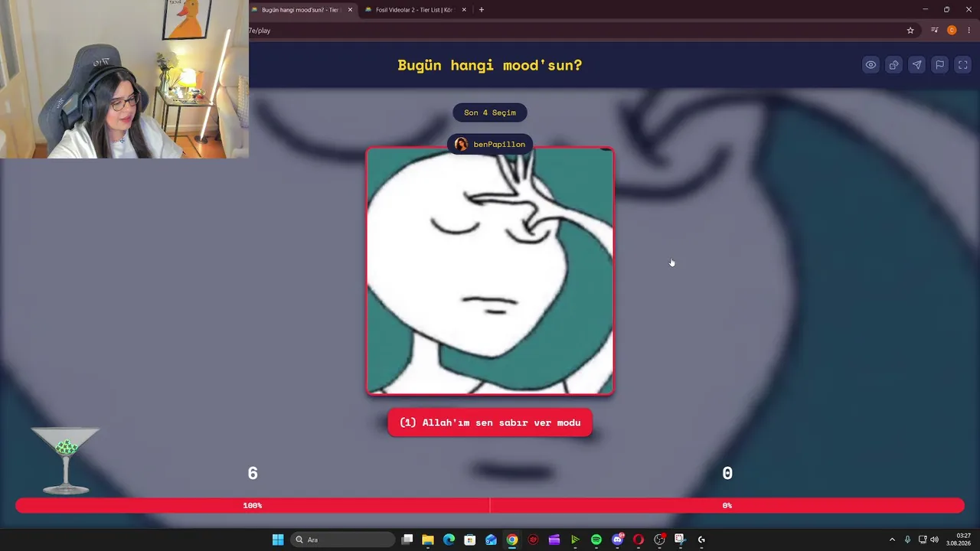Screen dimensions: 980x551
Task: Open a new browser tab
Action: coord(481,10)
